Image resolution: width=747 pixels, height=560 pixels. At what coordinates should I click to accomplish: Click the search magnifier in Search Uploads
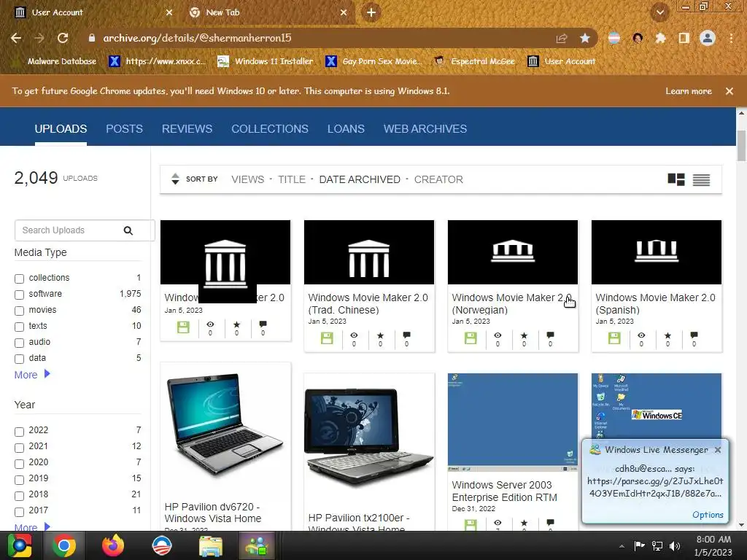coord(128,230)
